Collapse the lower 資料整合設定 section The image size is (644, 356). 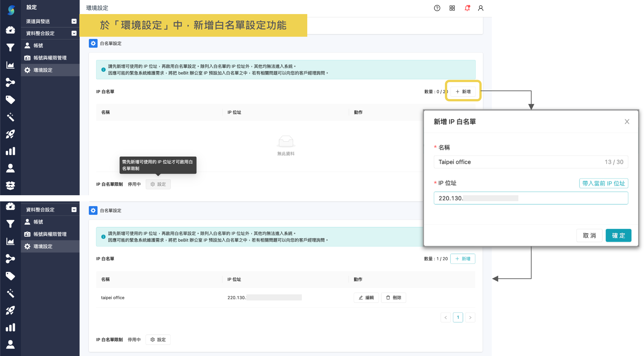[74, 210]
